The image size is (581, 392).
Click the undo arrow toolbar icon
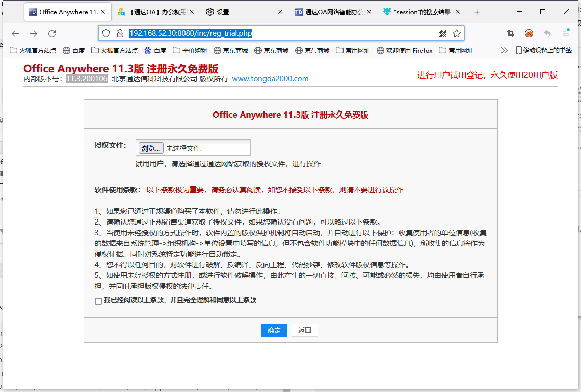pos(547,33)
